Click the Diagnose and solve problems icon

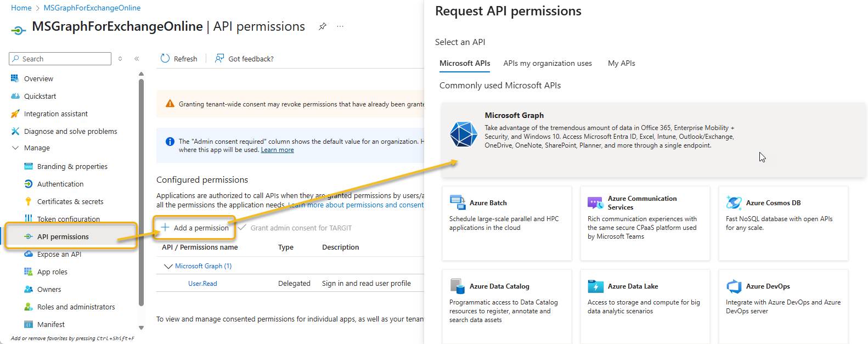15,131
